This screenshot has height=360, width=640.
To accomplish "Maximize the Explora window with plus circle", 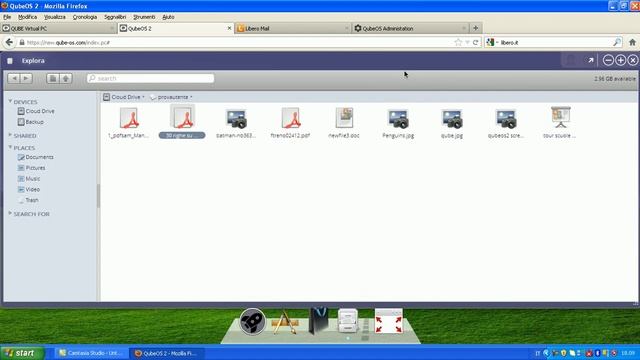I will coord(620,60).
